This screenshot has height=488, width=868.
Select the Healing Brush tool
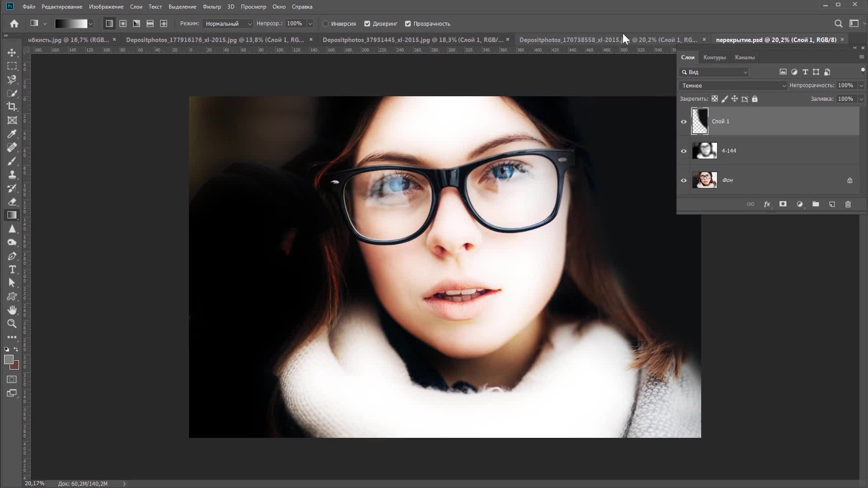[12, 147]
